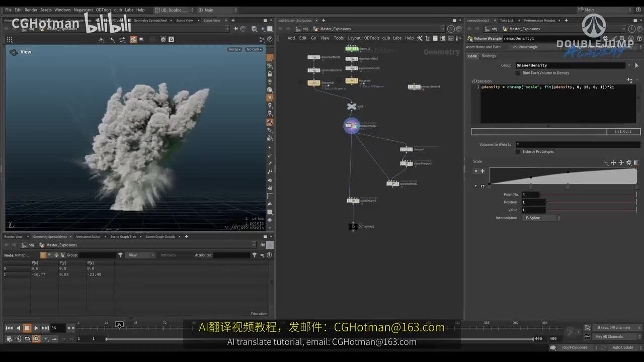Image resolution: width=644 pixels, height=362 pixels.
Task: Select the dopnet11 node
Action: click(352, 49)
